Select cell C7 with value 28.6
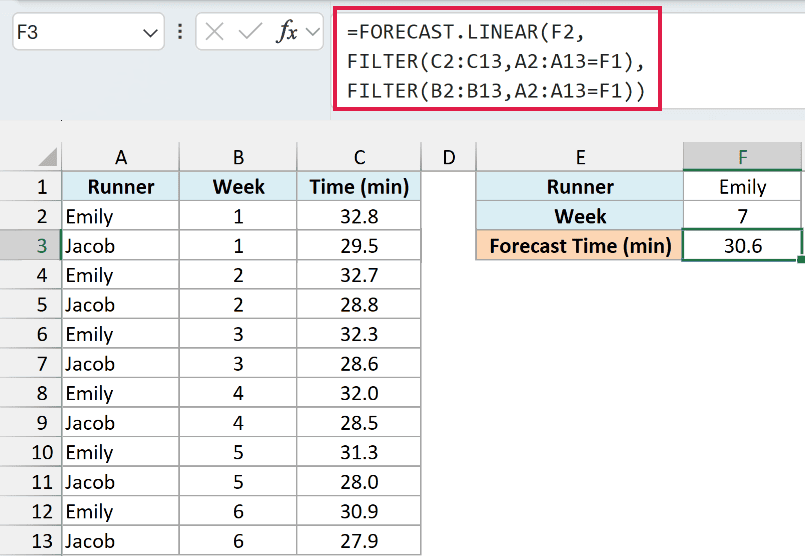805x556 pixels. (x=359, y=363)
